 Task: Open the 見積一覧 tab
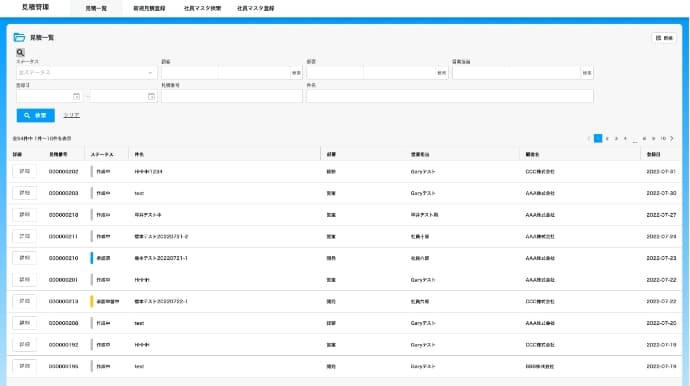pos(96,8)
